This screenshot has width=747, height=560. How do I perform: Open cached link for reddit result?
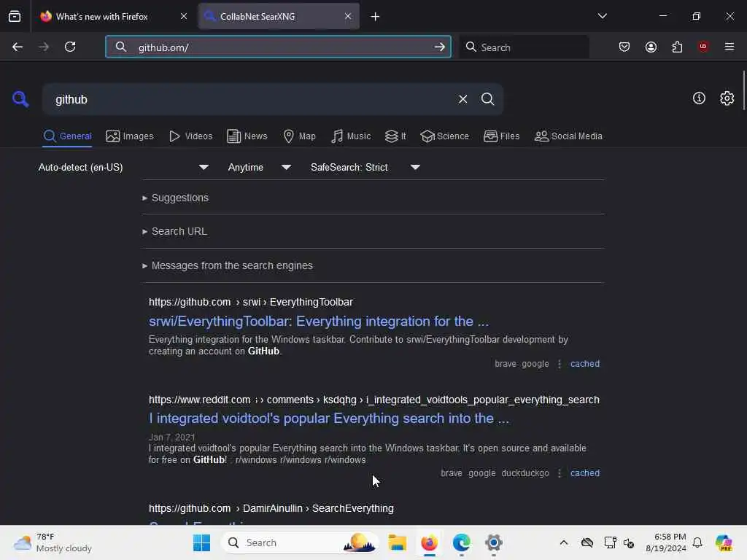click(x=584, y=473)
